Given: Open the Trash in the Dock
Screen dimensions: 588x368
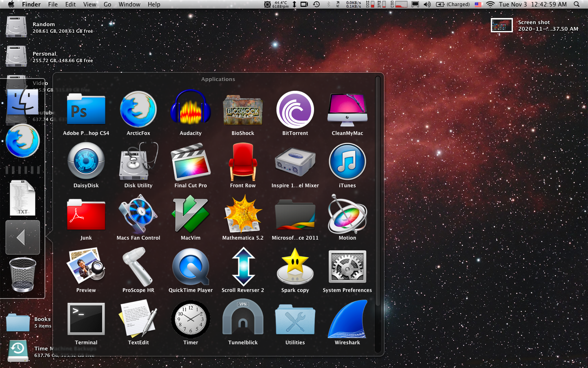Looking at the screenshot, I should [22, 275].
